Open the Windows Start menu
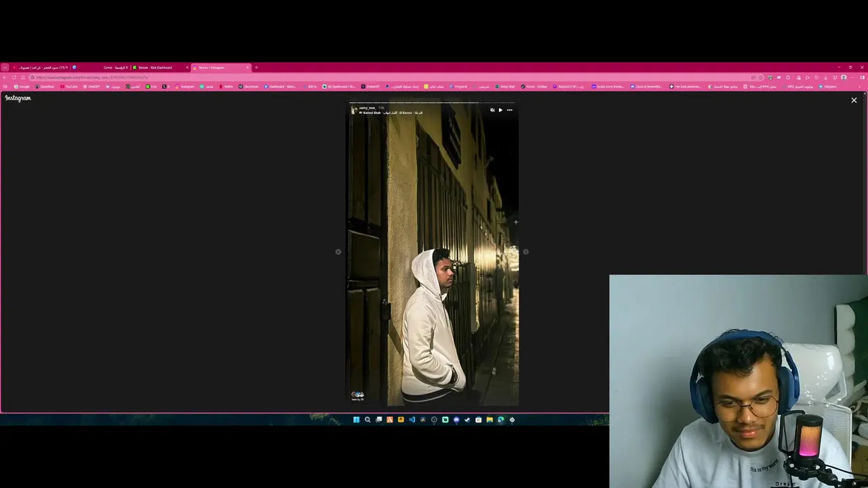Image resolution: width=868 pixels, height=488 pixels. point(356,420)
